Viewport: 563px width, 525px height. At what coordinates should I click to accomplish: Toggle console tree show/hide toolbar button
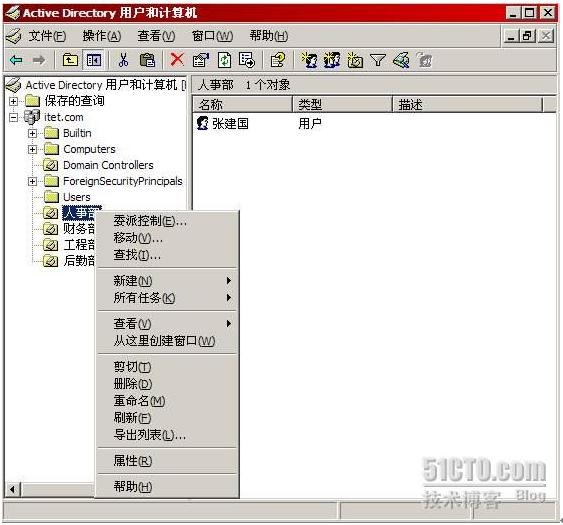click(94, 60)
